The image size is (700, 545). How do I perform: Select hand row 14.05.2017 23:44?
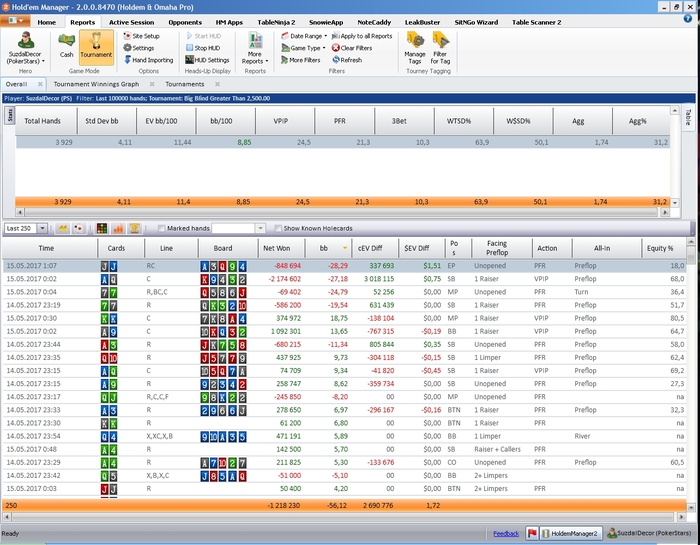(344, 345)
